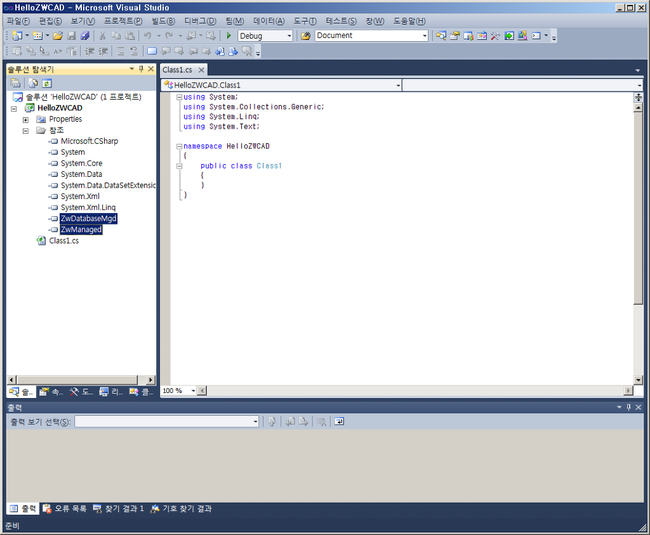Pin the Solution Explorer panel
Screen dimensions: 650x535
click(141, 69)
